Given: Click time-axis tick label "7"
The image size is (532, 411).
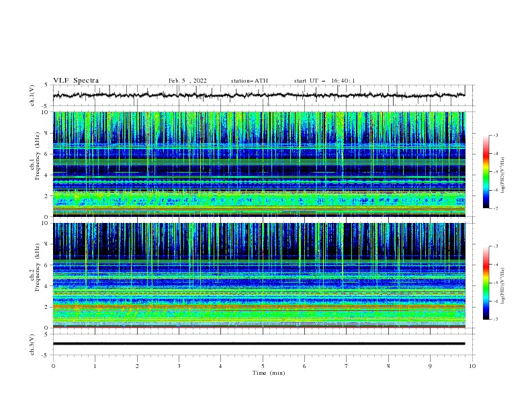Looking at the screenshot, I should point(346,366).
